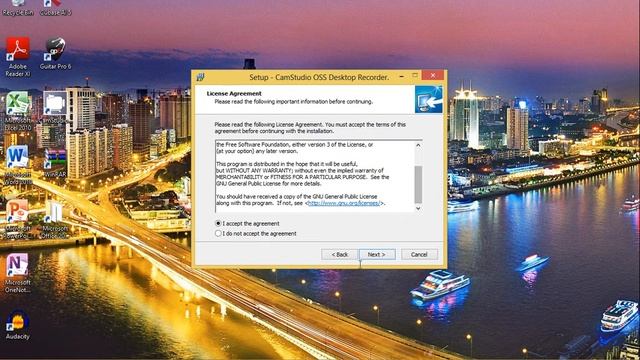Screen dimensions: 640x360
Task: Click the 'GNU General Public License for more details' line
Action: point(269,183)
